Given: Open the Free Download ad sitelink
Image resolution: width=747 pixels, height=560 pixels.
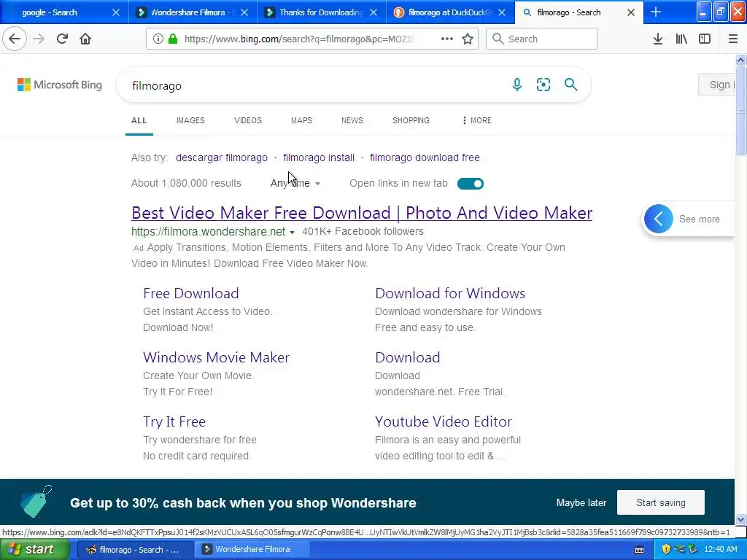Looking at the screenshot, I should pos(190,293).
